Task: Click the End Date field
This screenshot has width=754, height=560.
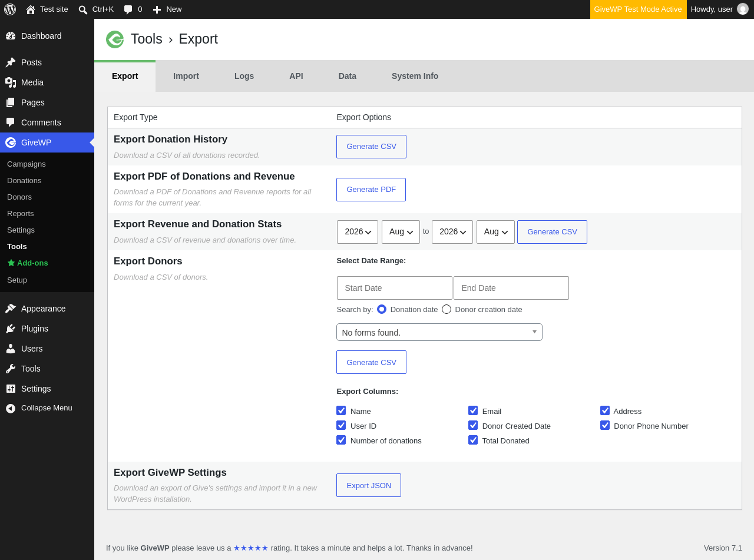Action: [x=511, y=288]
